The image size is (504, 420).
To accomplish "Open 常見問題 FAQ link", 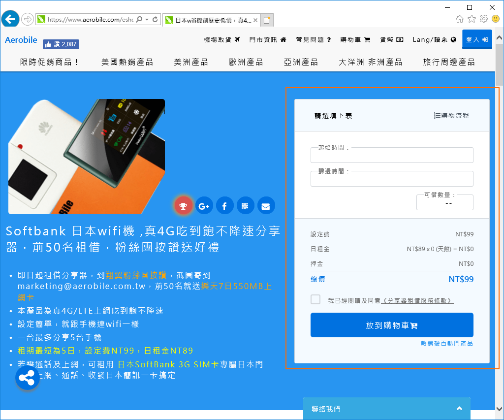I will (x=314, y=39).
